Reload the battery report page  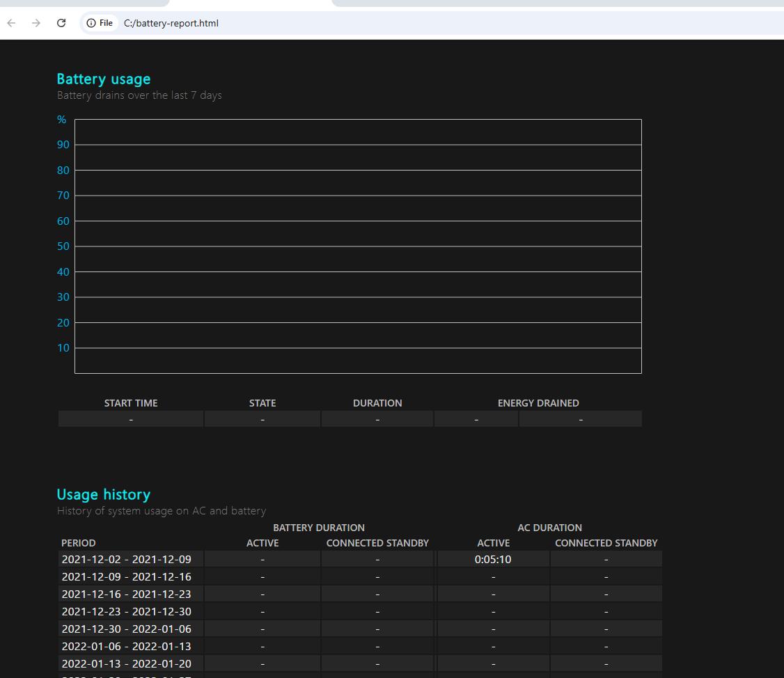[61, 23]
